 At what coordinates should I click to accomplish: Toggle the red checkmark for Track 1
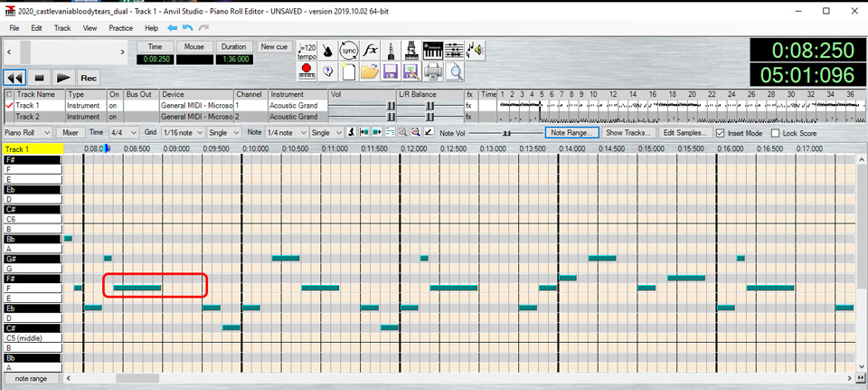click(x=8, y=105)
